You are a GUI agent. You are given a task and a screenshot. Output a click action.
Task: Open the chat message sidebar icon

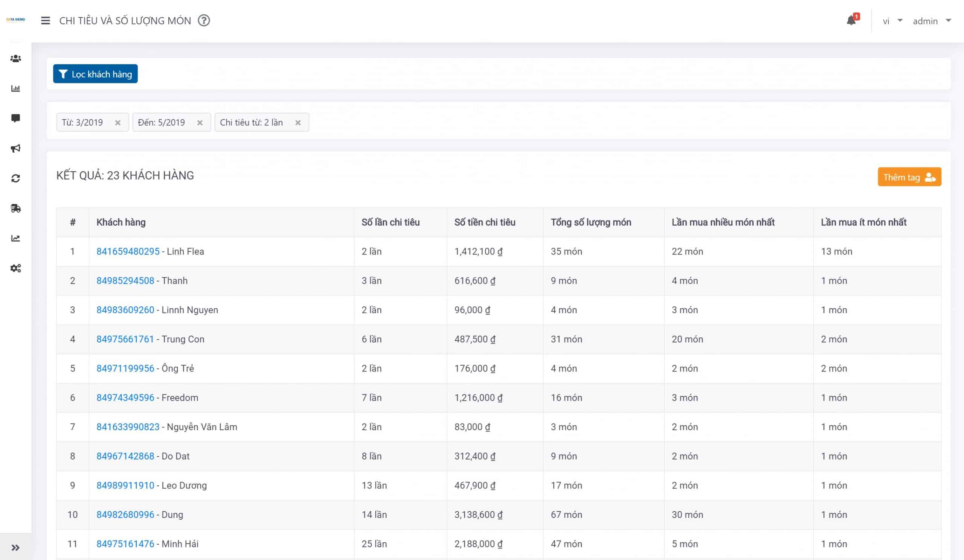click(15, 118)
